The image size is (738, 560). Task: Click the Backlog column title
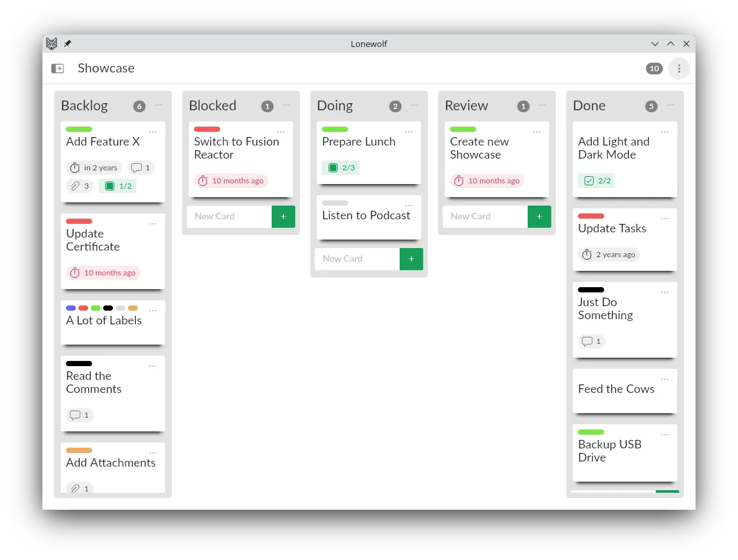(85, 106)
